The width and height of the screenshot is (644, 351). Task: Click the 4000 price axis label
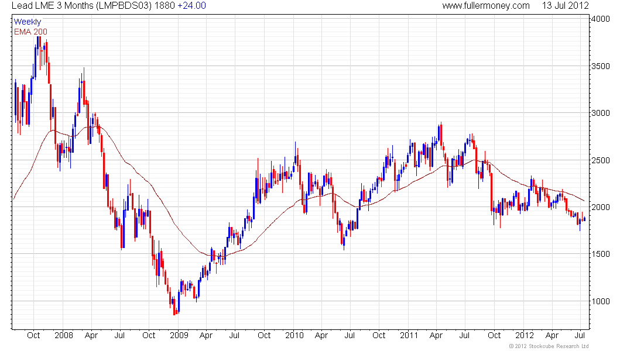601,19
